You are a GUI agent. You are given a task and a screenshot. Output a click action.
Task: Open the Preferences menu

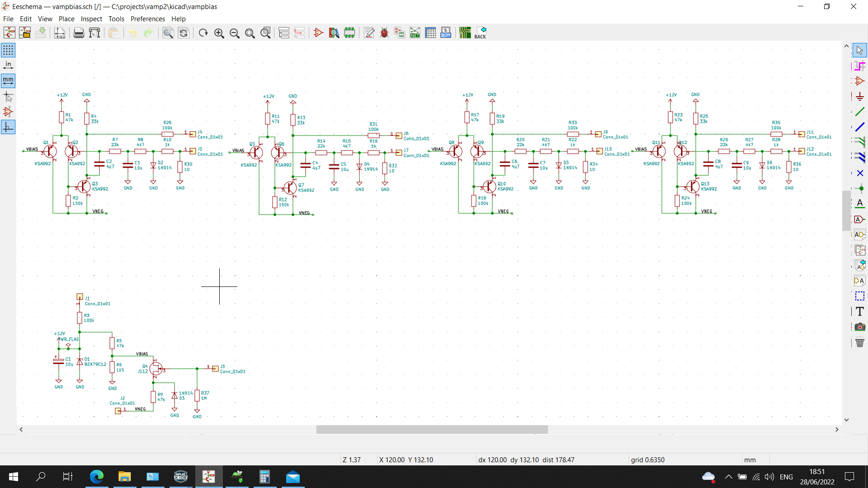148,19
